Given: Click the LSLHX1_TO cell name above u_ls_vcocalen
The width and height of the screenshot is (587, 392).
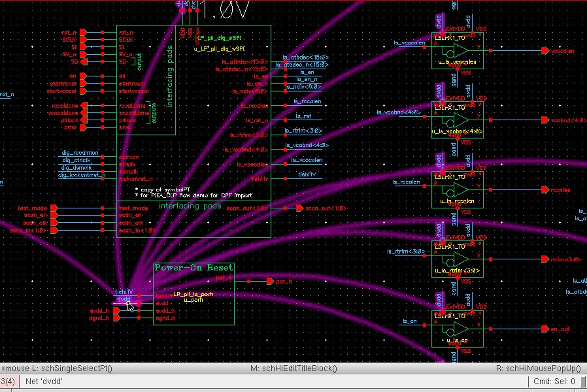Looking at the screenshot, I should coord(450,38).
